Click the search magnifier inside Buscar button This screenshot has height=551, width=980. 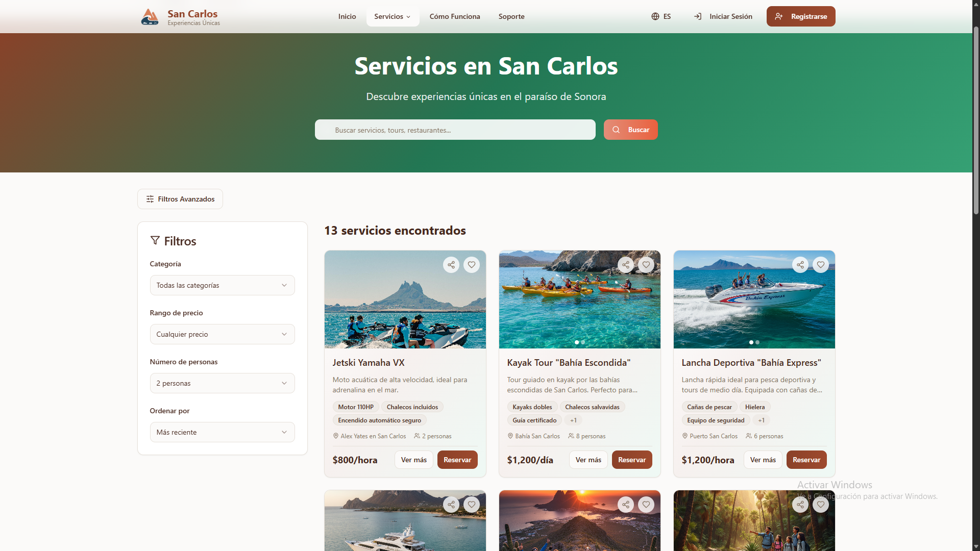coord(616,129)
